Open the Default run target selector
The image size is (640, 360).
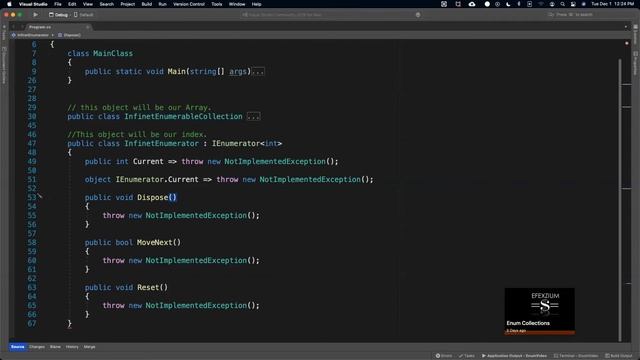[x=84, y=15]
